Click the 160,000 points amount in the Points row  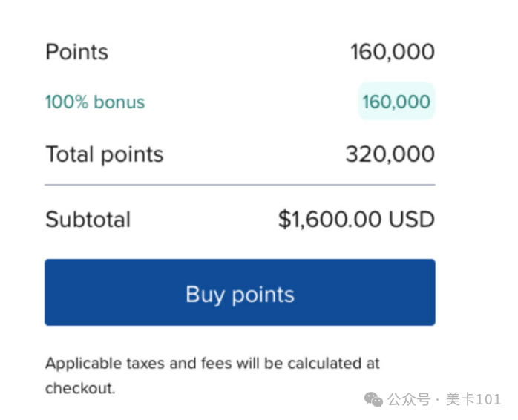pyautogui.click(x=392, y=52)
